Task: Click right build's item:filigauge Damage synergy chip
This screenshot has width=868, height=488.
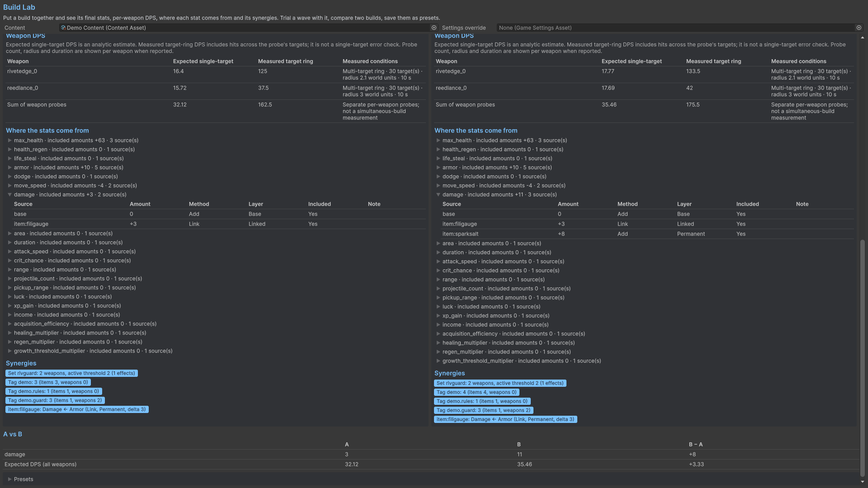Action: (505, 419)
